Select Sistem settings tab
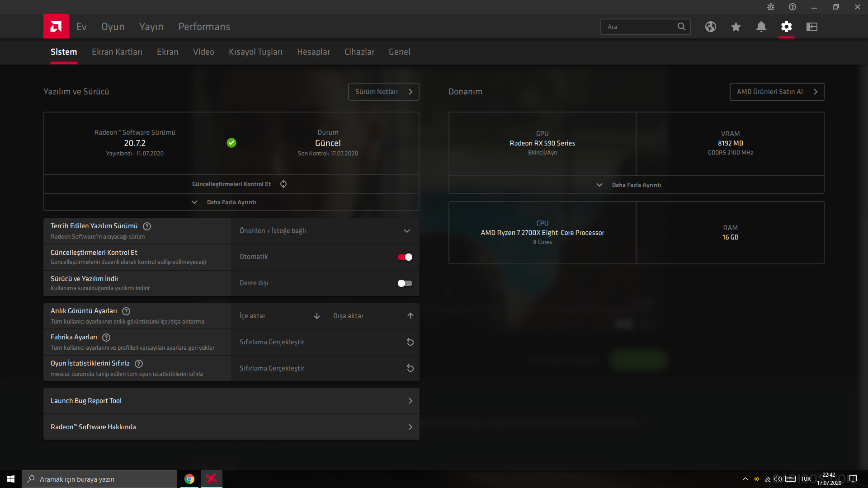This screenshot has height=488, width=868. (x=64, y=52)
